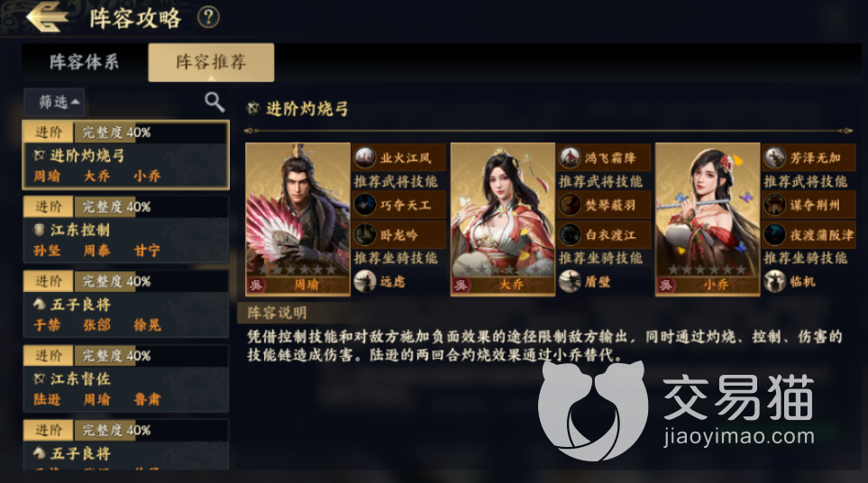Click the 远虑 mount skill icon

[365, 282]
